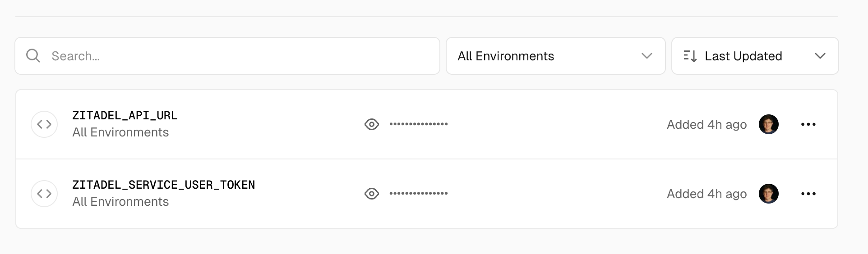This screenshot has height=254, width=868.
Task: Open the three-dot menu for ZITADEL_SERVICE_USER_TOKEN
Action: tap(808, 194)
